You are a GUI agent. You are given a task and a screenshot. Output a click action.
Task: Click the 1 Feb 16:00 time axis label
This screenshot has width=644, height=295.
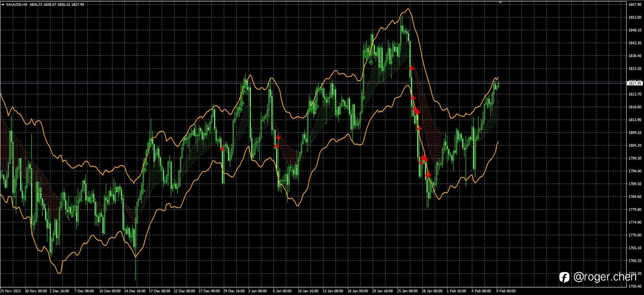pyautogui.click(x=456, y=291)
